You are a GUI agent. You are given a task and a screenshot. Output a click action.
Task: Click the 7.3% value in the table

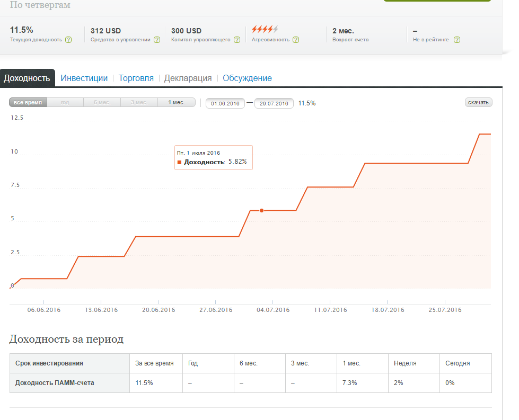tap(349, 382)
